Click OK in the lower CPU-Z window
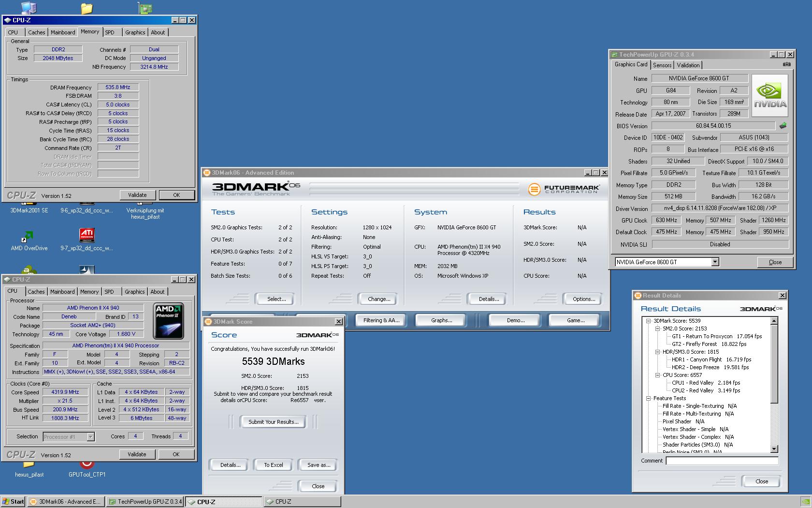Image resolution: width=812 pixels, height=508 pixels. click(176, 454)
